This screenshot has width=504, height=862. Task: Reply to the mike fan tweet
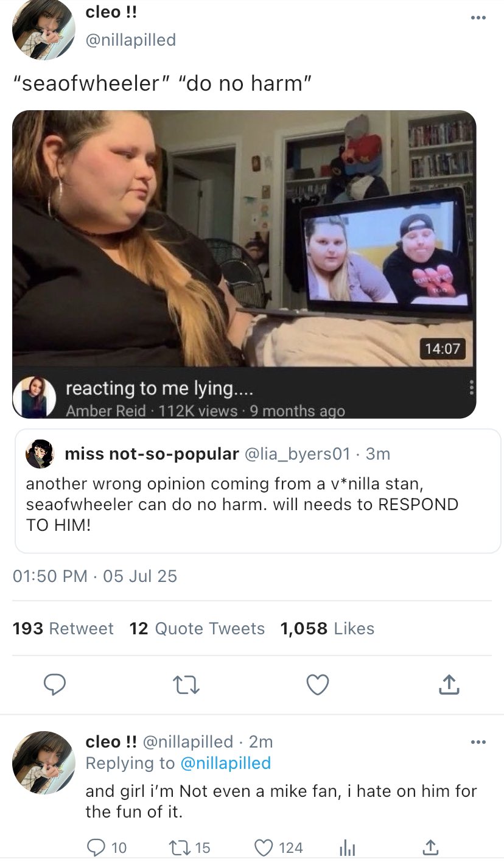(95, 847)
